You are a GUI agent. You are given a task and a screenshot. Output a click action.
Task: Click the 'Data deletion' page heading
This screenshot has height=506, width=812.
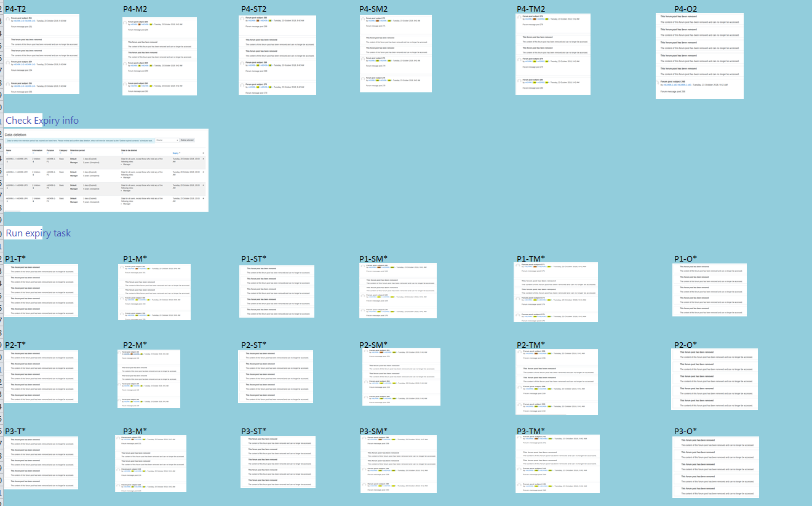point(15,135)
